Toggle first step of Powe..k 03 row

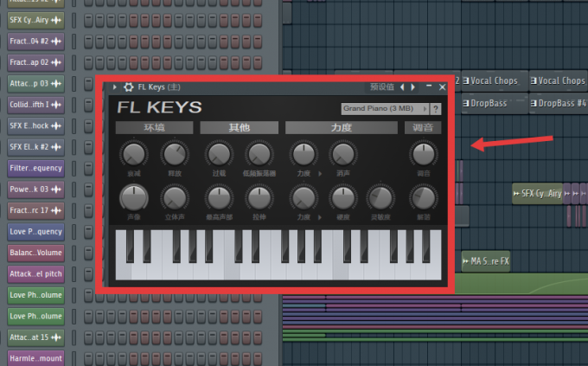(88, 189)
